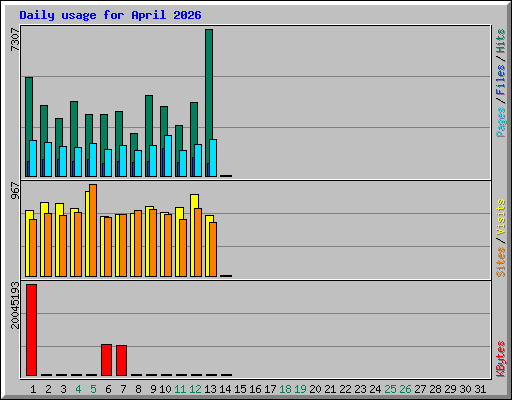Image resolution: width=512 pixels, height=400 pixels.
Task: Click the green day 25 axis label
Action: [x=390, y=389]
